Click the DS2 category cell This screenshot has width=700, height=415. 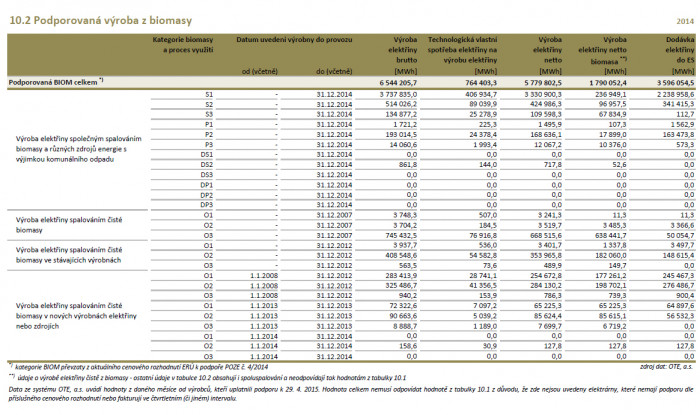click(x=207, y=166)
